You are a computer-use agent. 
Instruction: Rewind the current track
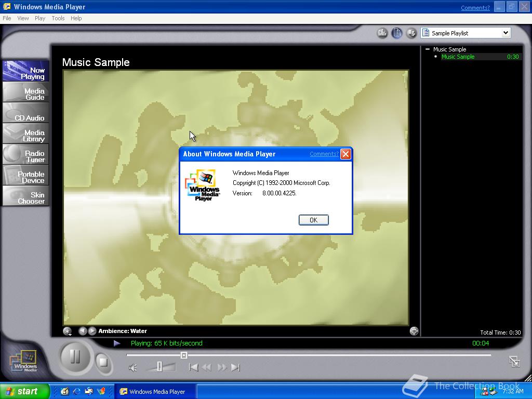click(x=207, y=367)
